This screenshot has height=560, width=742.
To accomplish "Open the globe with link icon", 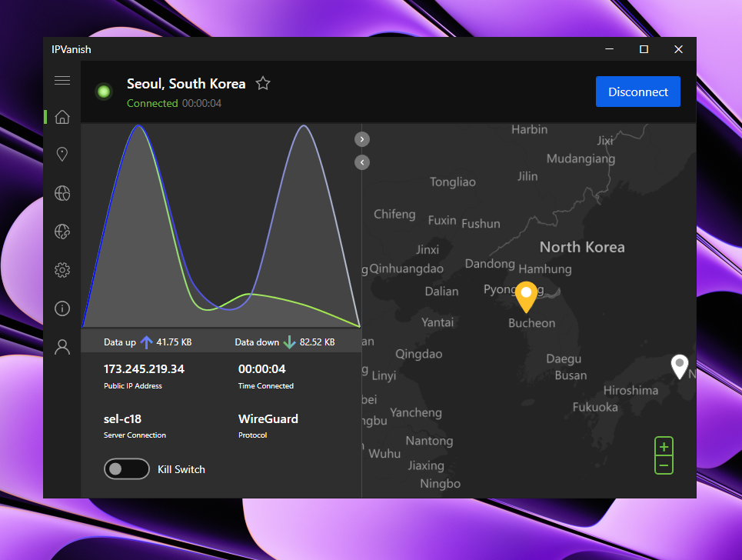I will pos(62,232).
